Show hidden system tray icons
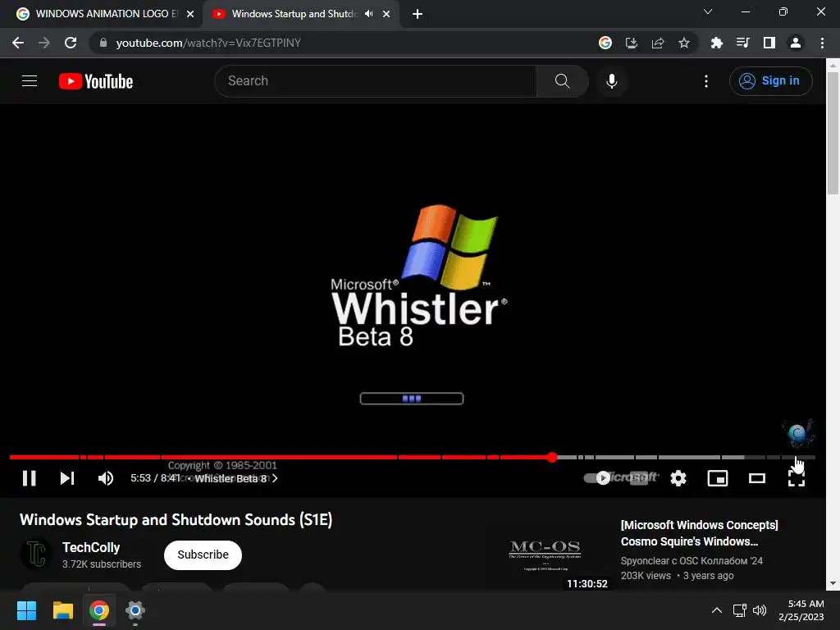The height and width of the screenshot is (630, 840). (716, 610)
